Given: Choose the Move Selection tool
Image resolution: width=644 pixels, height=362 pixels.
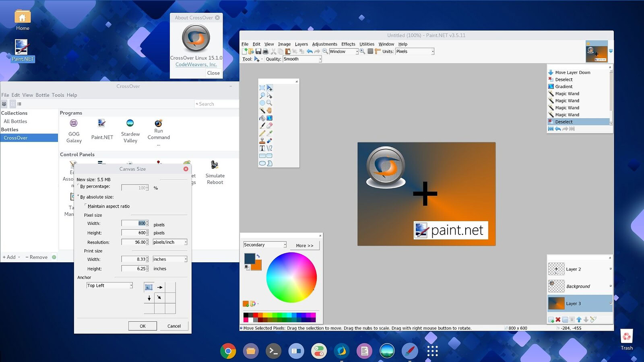Looking at the screenshot, I should click(x=270, y=95).
